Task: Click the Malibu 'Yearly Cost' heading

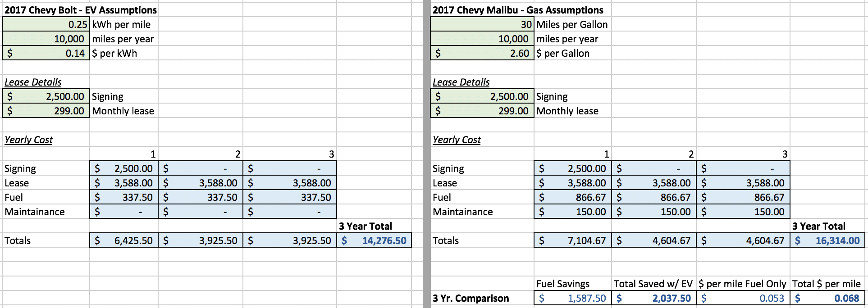Action: click(457, 140)
